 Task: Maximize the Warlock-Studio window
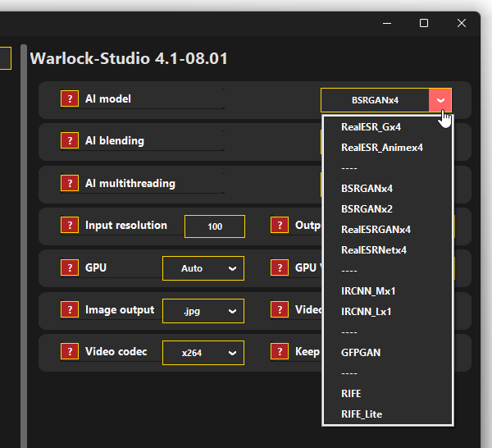[424, 23]
